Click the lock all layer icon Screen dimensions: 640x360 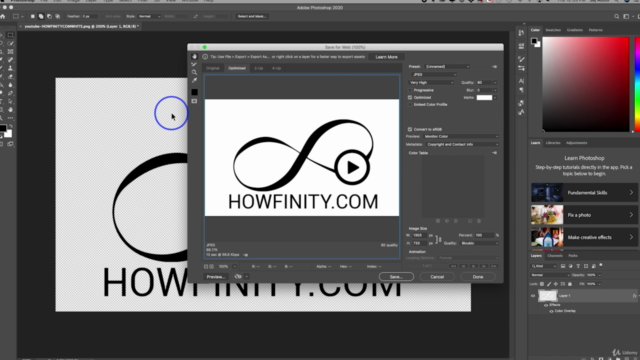570,284
